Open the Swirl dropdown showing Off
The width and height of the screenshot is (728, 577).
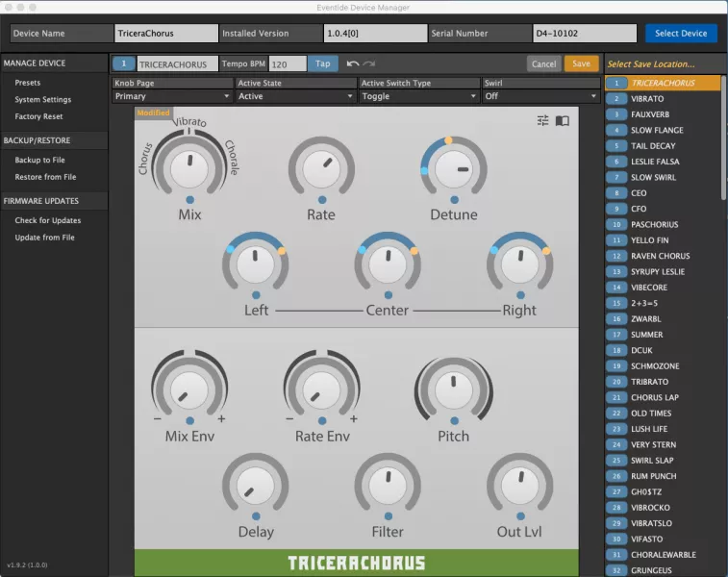(x=541, y=96)
